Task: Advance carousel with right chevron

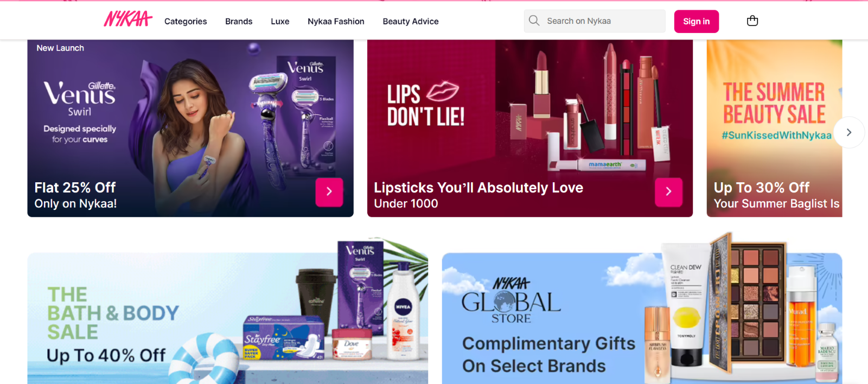Action: point(849,132)
